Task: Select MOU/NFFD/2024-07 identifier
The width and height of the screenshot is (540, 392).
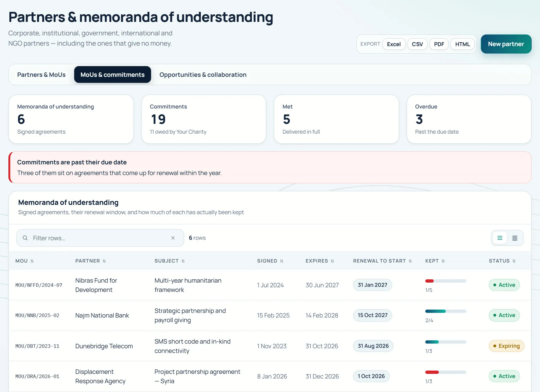Action: [39, 285]
